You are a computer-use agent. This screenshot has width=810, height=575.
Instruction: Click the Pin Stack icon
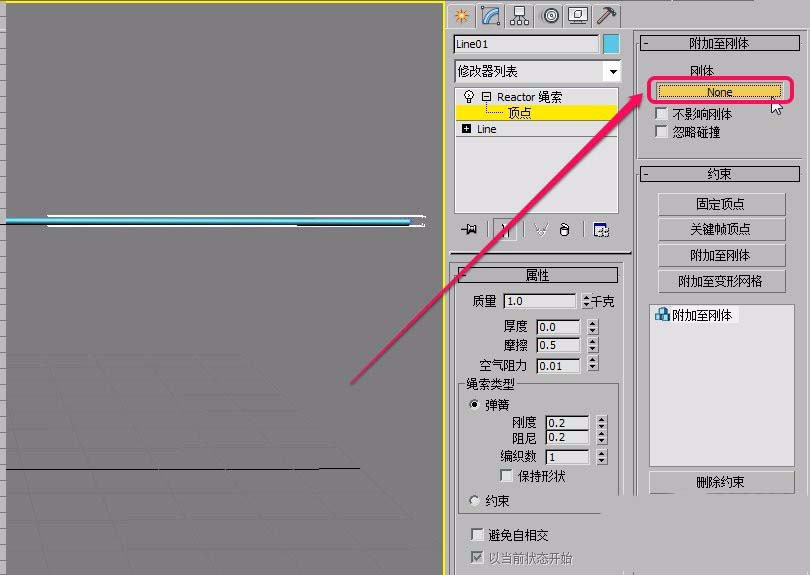(469, 229)
